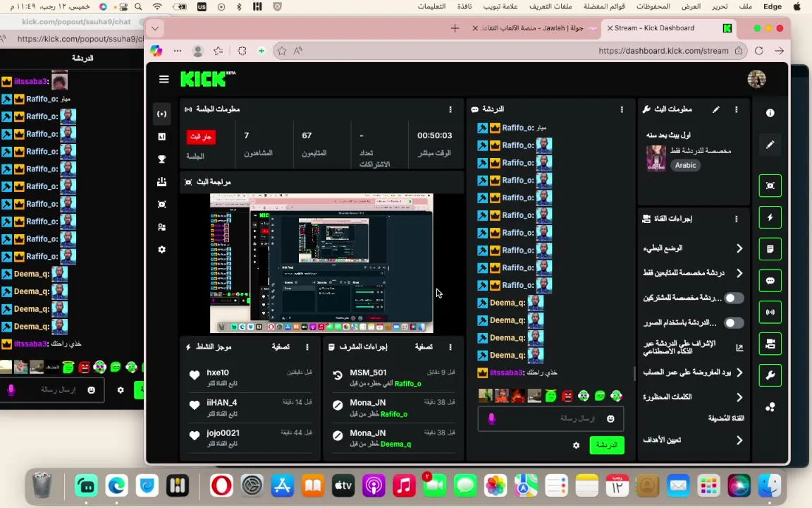Enable the emotes-only chat (الدردشة باستخدام الصور) switch
Screen dimensions: 812x508
click(734, 322)
